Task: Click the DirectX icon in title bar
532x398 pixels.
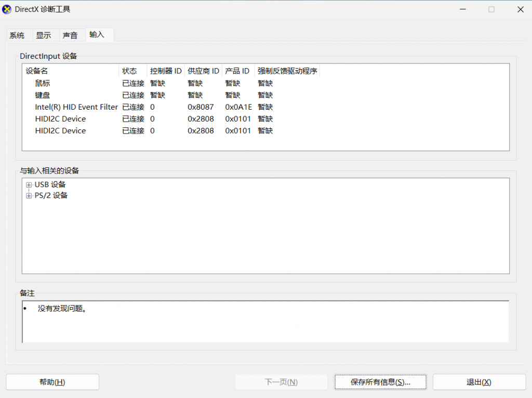Action: point(7,9)
